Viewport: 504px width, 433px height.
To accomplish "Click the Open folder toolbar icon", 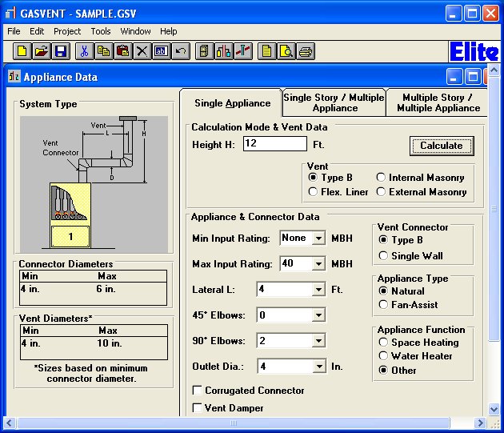I will (41, 51).
